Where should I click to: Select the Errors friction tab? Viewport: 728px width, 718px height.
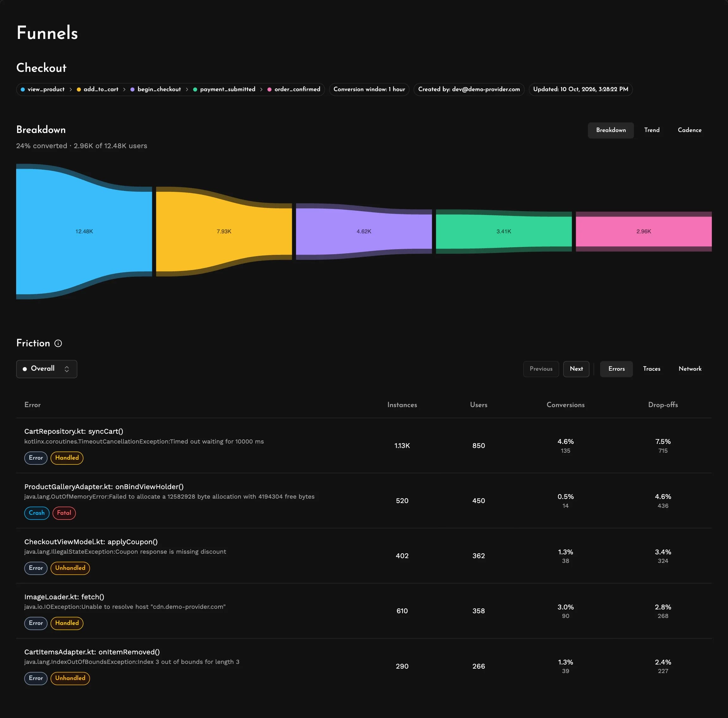click(x=616, y=368)
